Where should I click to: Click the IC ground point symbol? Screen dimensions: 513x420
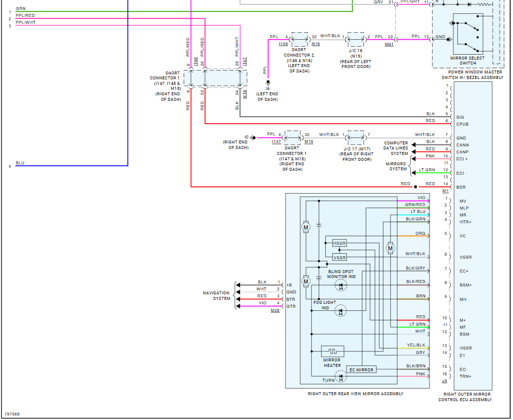(x=253, y=138)
